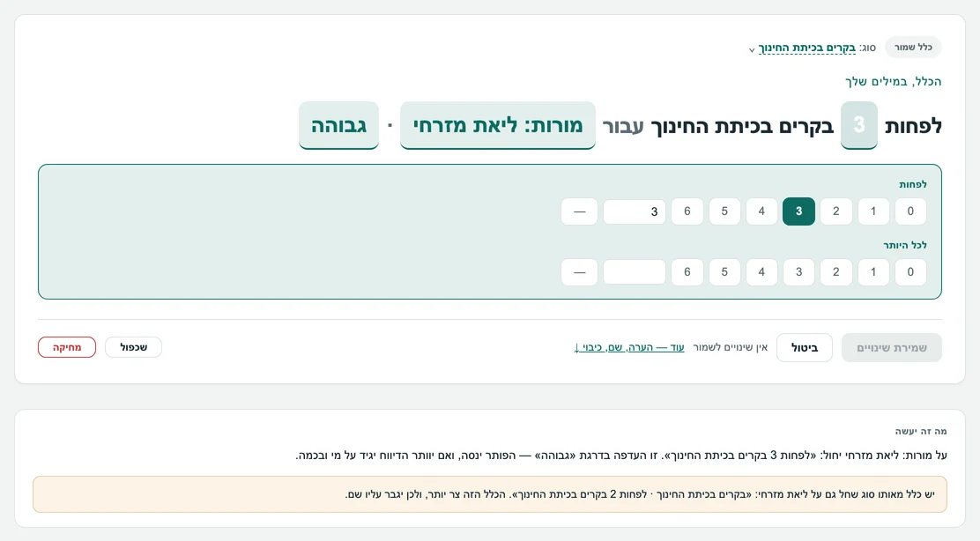Select 1 in the לכל היותר row
980x541 pixels.
click(873, 271)
